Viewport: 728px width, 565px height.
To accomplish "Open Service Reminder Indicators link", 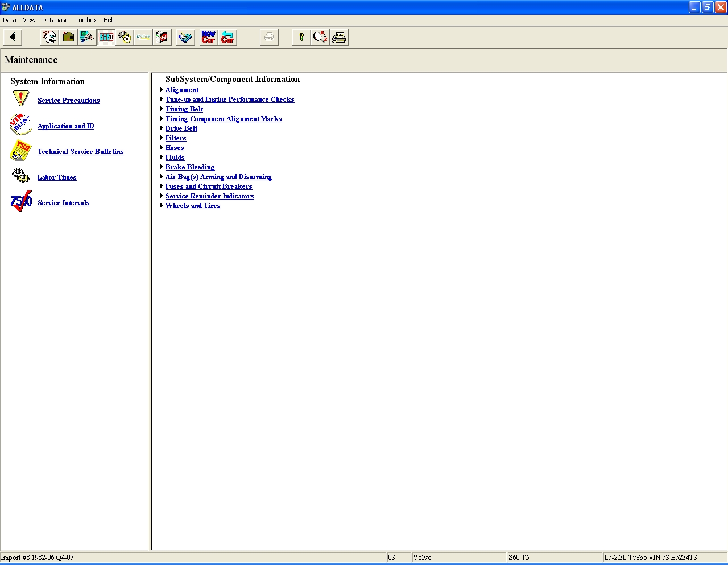I will [x=210, y=196].
